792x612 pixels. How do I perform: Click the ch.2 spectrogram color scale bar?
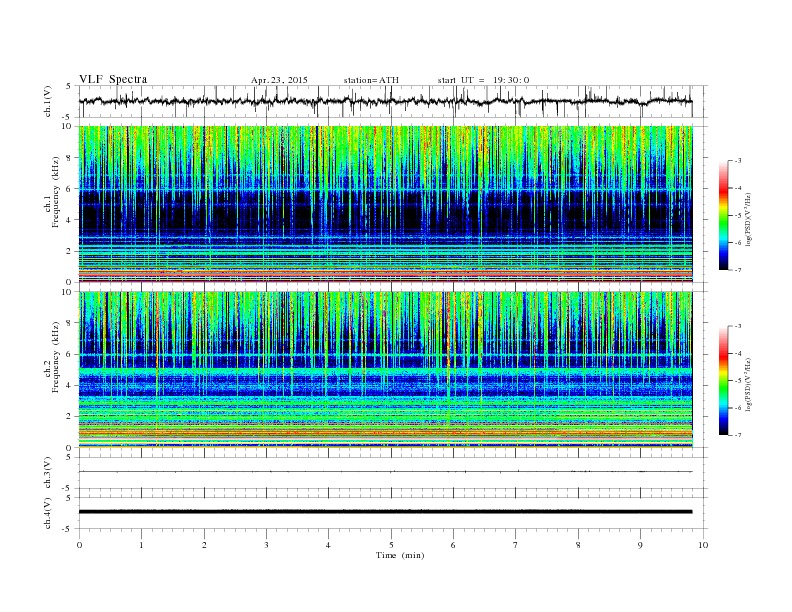point(724,381)
